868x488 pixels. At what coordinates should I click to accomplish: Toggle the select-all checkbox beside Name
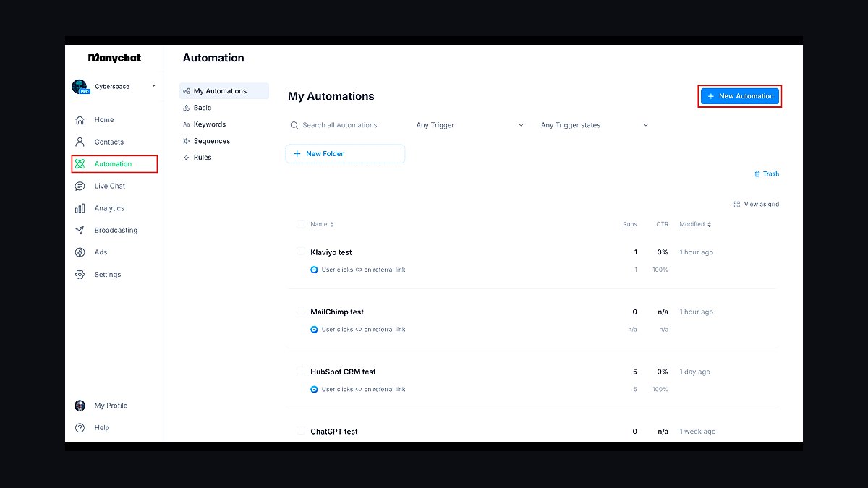click(301, 224)
